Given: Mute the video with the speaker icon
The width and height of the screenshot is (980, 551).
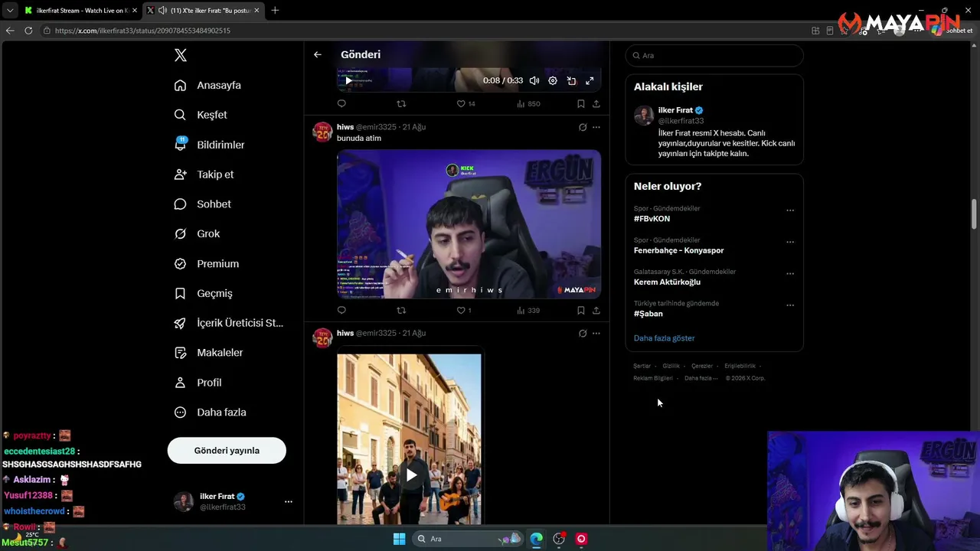Looking at the screenshot, I should point(534,80).
